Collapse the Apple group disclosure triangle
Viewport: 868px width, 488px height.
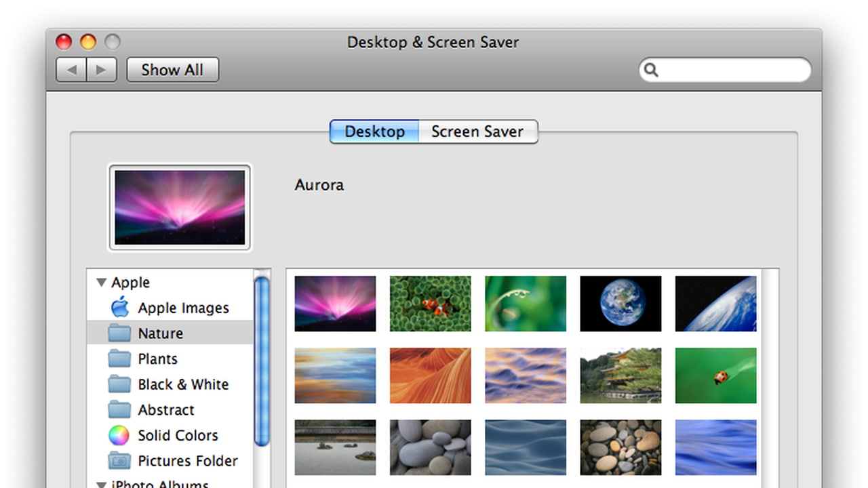pos(101,283)
